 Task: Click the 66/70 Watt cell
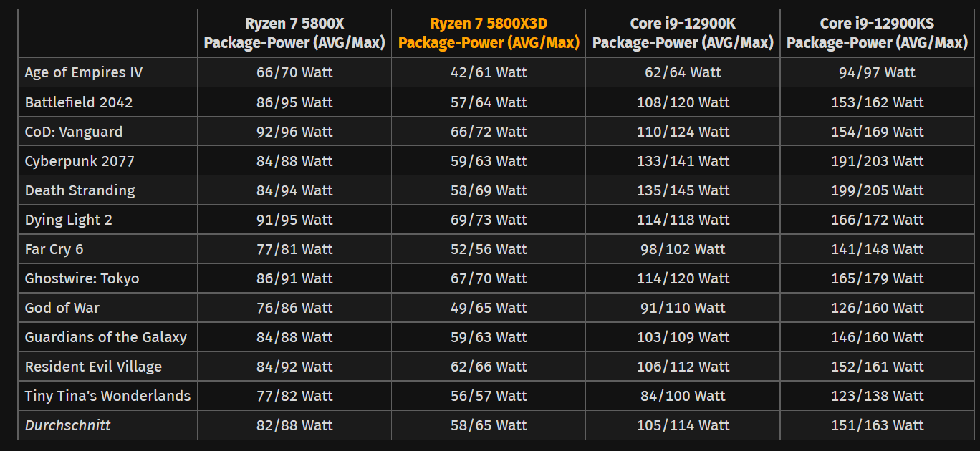click(x=294, y=72)
